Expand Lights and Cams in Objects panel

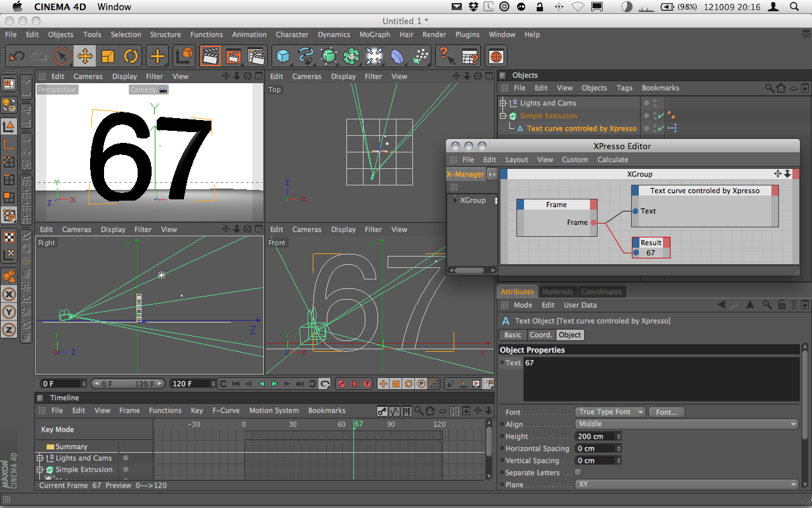click(x=503, y=103)
